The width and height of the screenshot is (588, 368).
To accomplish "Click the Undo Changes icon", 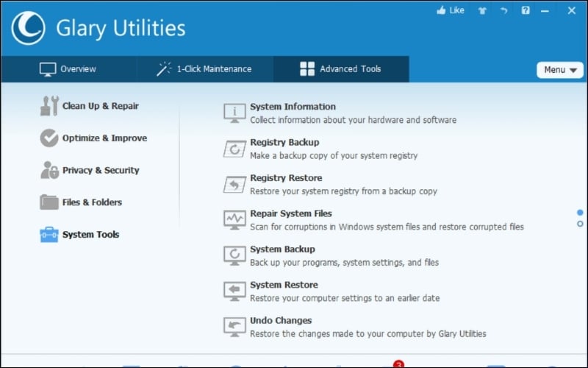I will coord(234,327).
